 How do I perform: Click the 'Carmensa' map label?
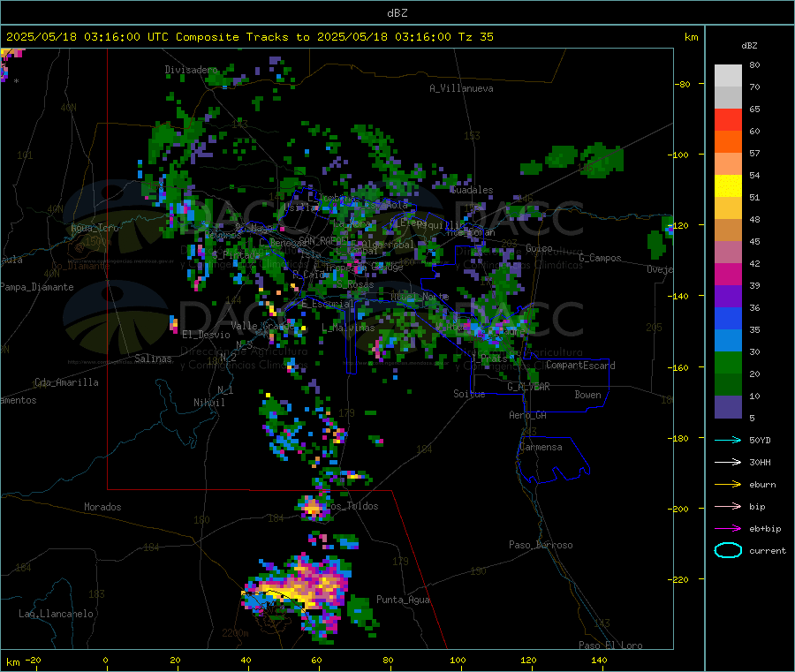[541, 447]
